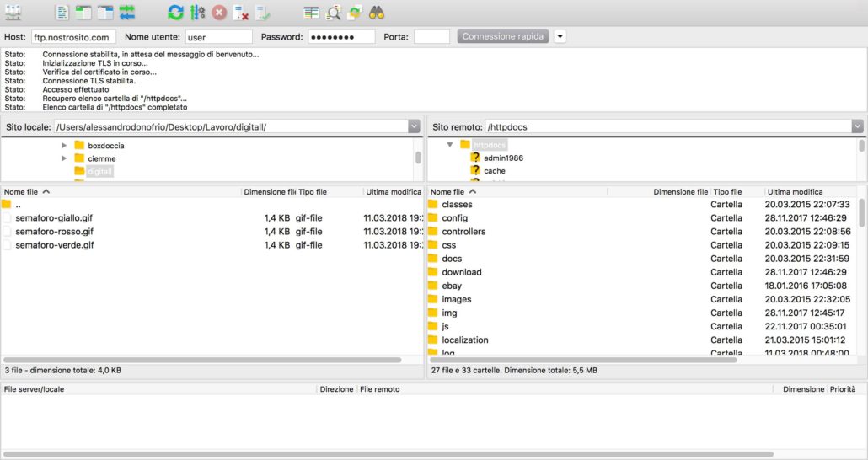868x460 pixels.
Task: Select the semaforo-verde.gif file
Action: (x=55, y=245)
